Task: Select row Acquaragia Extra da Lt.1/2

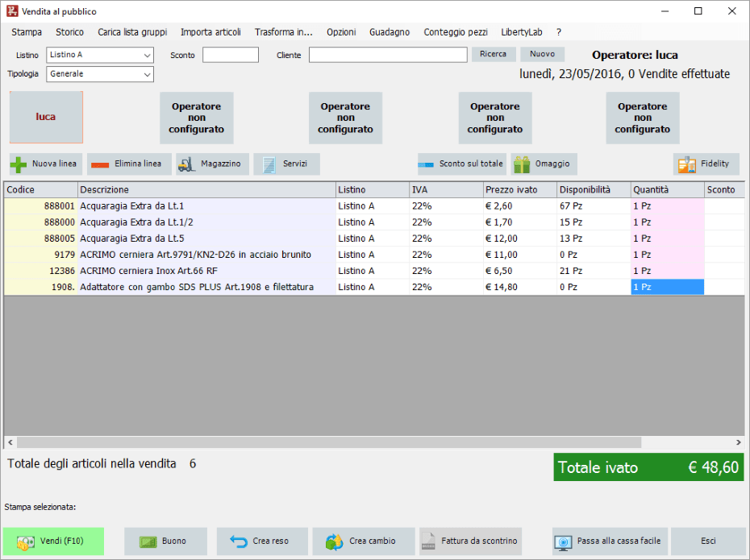Action: (374, 222)
